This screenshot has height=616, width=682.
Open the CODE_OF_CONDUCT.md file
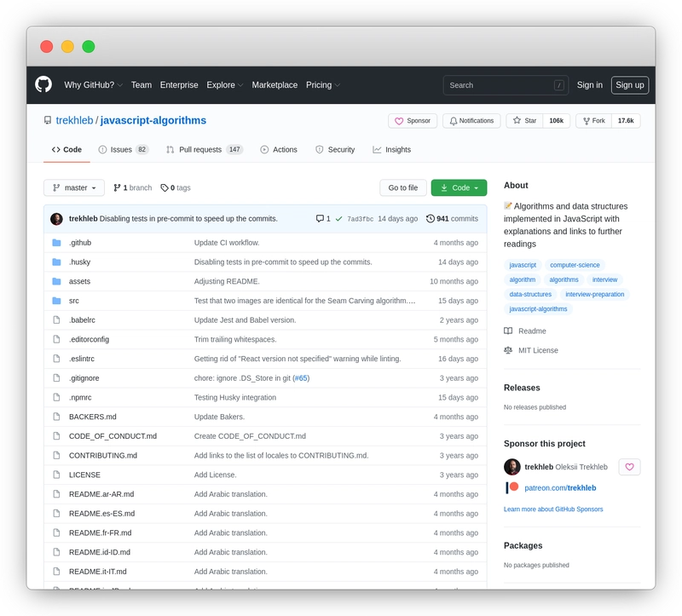113,436
